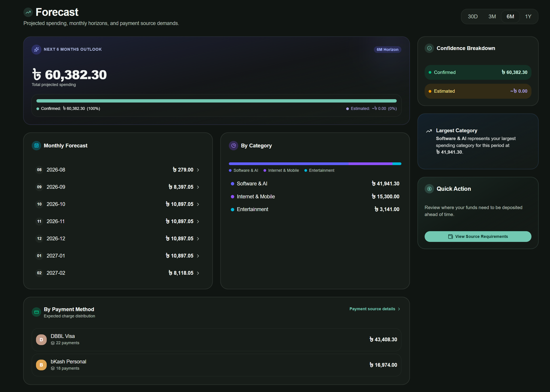Click the 08 month badge

[39, 170]
